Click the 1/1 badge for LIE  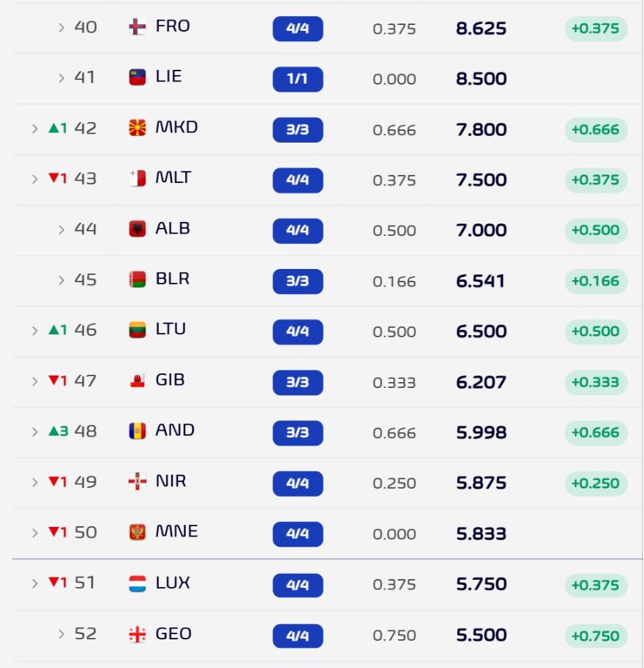click(298, 79)
